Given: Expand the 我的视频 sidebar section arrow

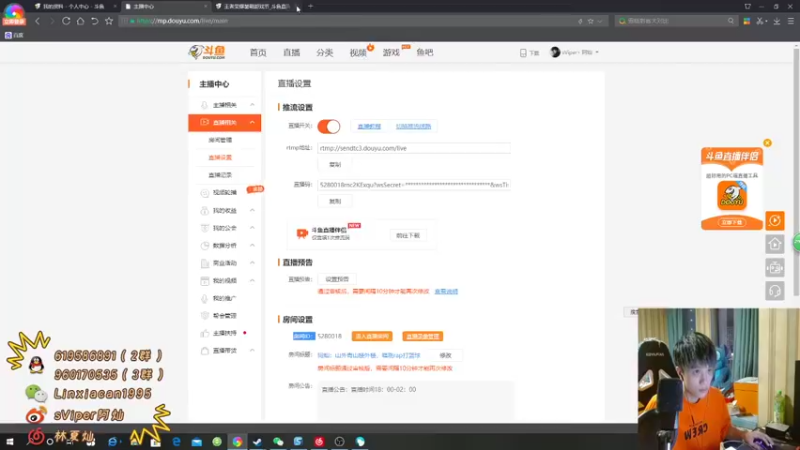Looking at the screenshot, I should pyautogui.click(x=252, y=281).
